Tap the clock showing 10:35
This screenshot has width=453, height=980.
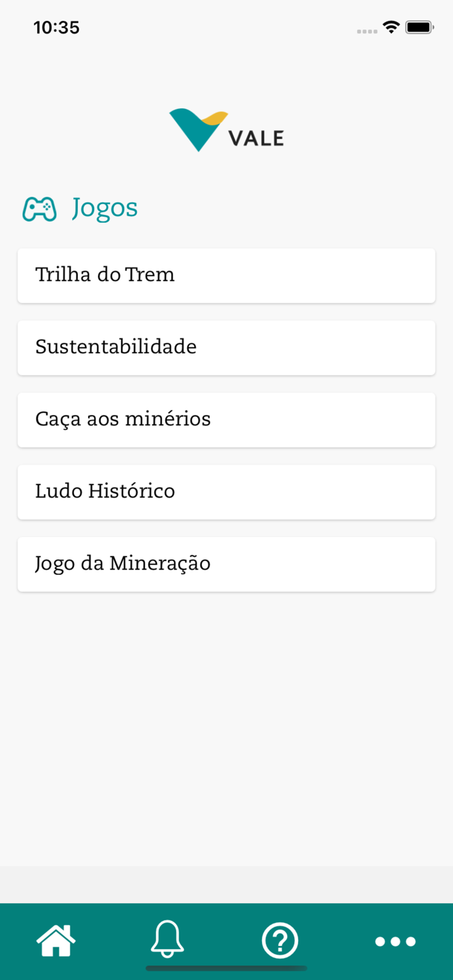coord(57,27)
